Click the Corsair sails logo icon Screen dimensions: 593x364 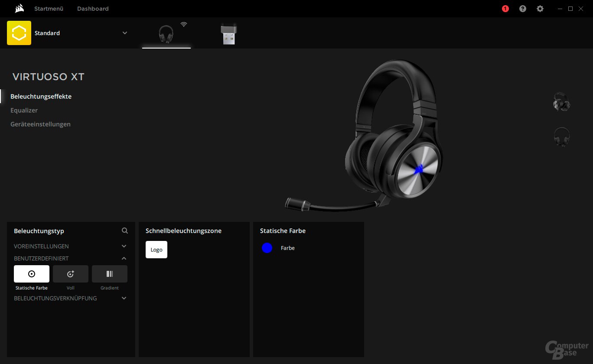(19, 9)
